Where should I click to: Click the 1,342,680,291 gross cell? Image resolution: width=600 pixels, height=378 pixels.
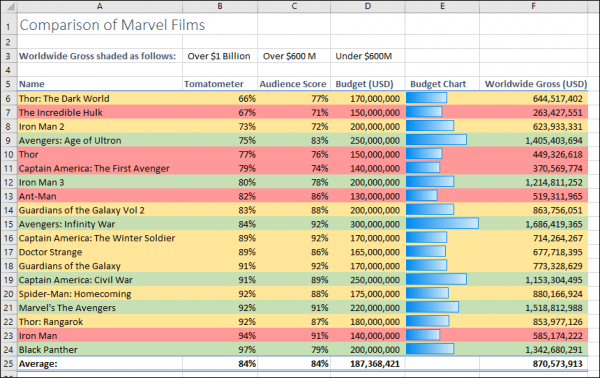pos(533,350)
